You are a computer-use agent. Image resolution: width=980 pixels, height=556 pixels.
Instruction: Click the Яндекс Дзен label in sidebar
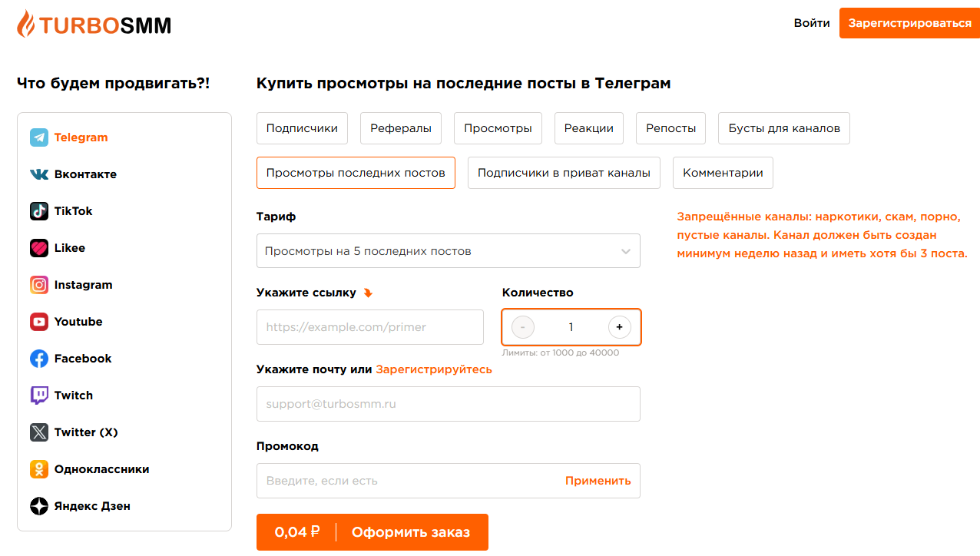point(92,506)
